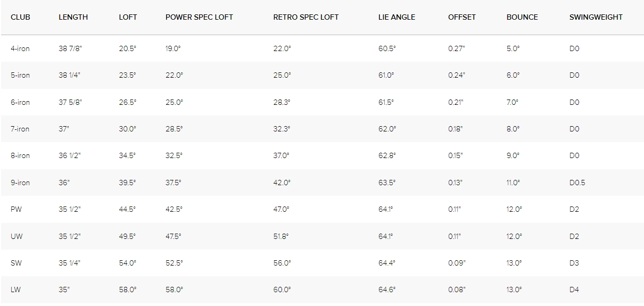
Task: Click the LW row label
Action: pos(16,290)
